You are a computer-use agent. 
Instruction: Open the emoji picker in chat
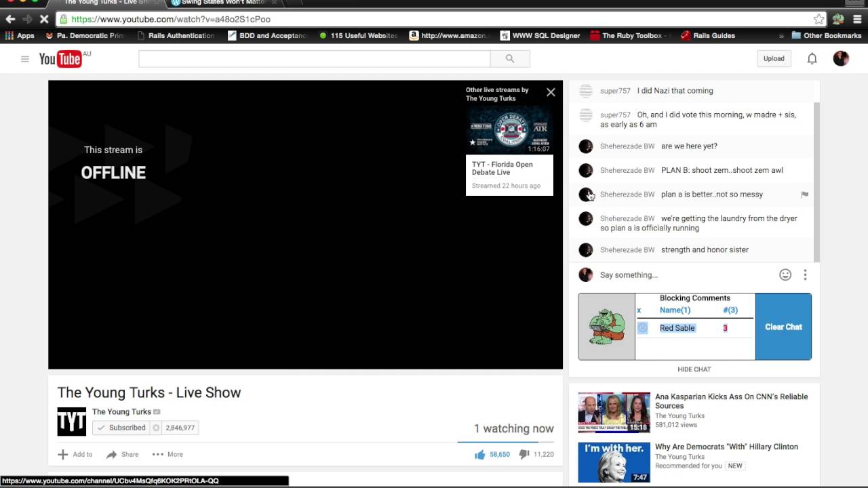[785, 274]
